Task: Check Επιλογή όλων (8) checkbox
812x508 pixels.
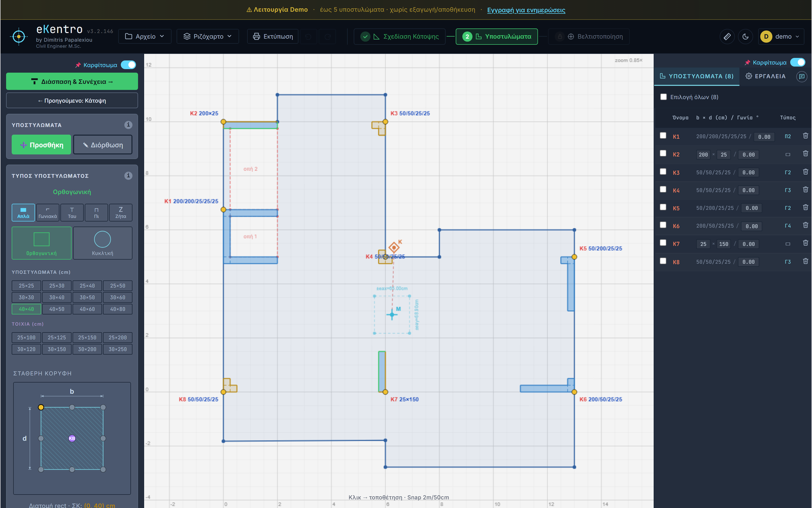Action: pos(663,97)
